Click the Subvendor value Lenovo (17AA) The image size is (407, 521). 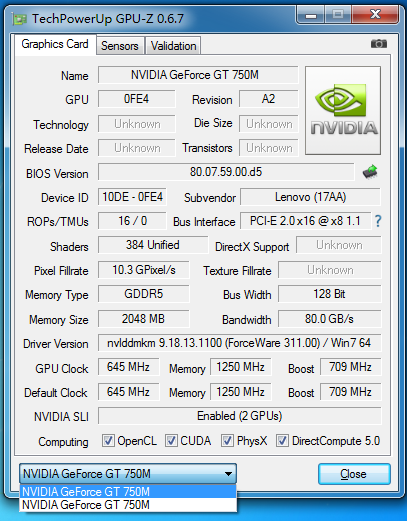pos(310,197)
